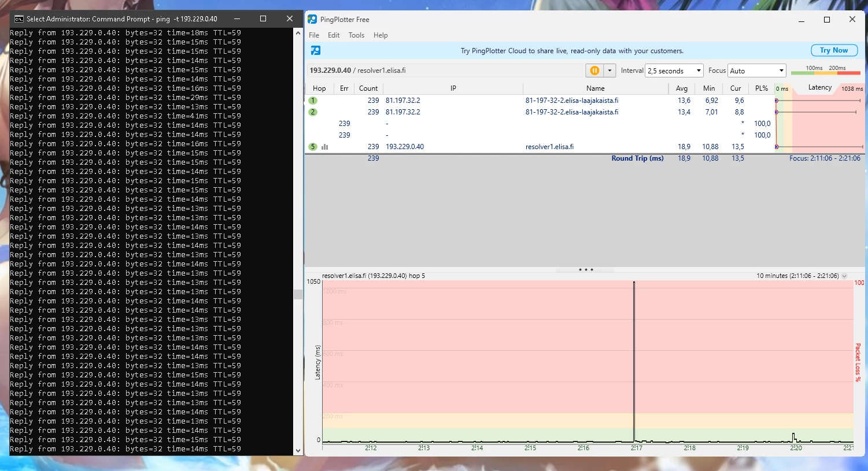
Task: Select the hop 1 green circle
Action: [x=313, y=101]
